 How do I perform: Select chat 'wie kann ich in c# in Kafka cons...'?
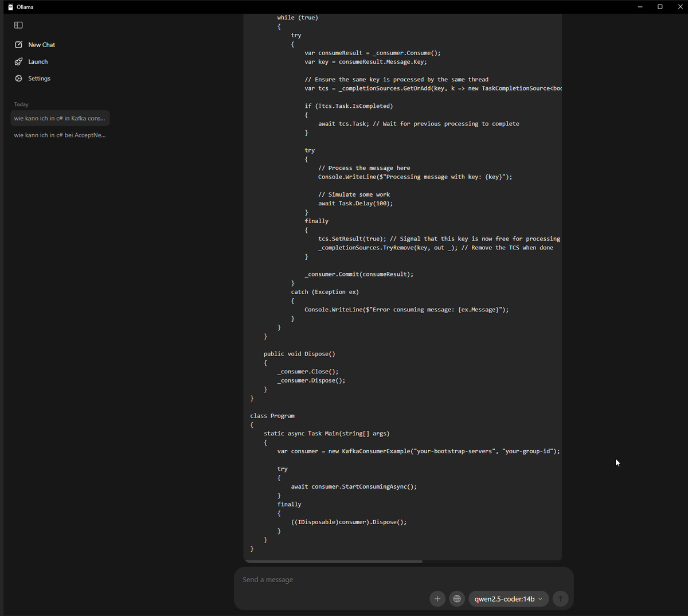pos(60,118)
